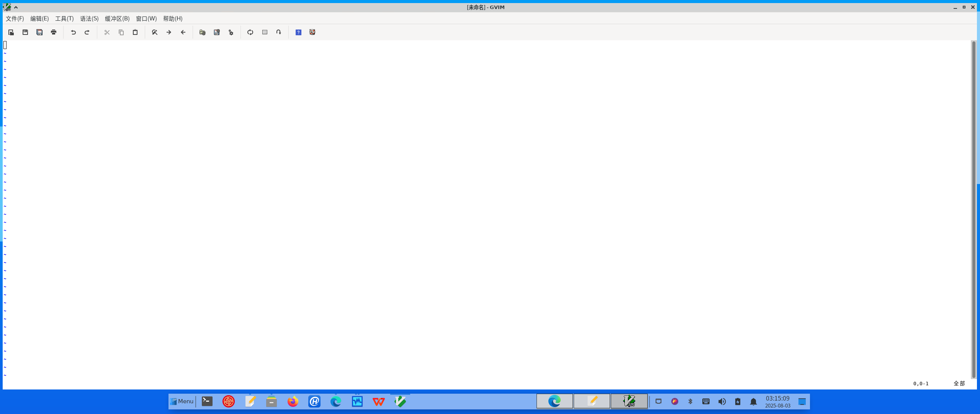Undo the last change

73,32
